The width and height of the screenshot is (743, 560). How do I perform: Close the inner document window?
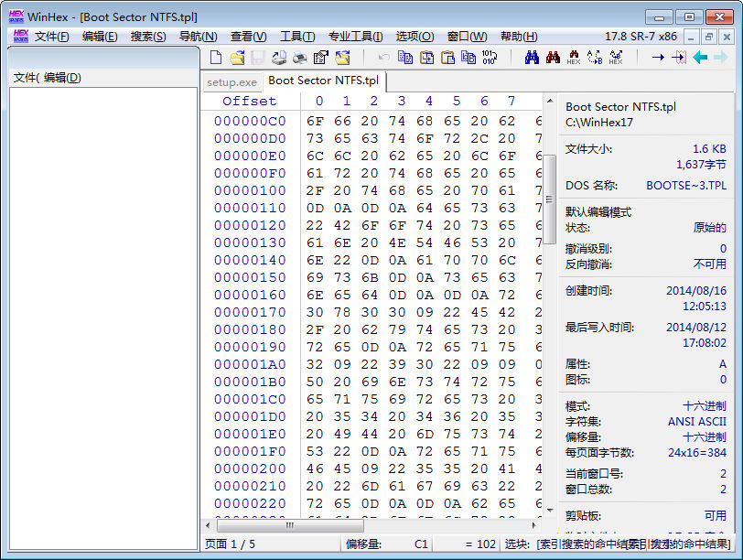(727, 37)
